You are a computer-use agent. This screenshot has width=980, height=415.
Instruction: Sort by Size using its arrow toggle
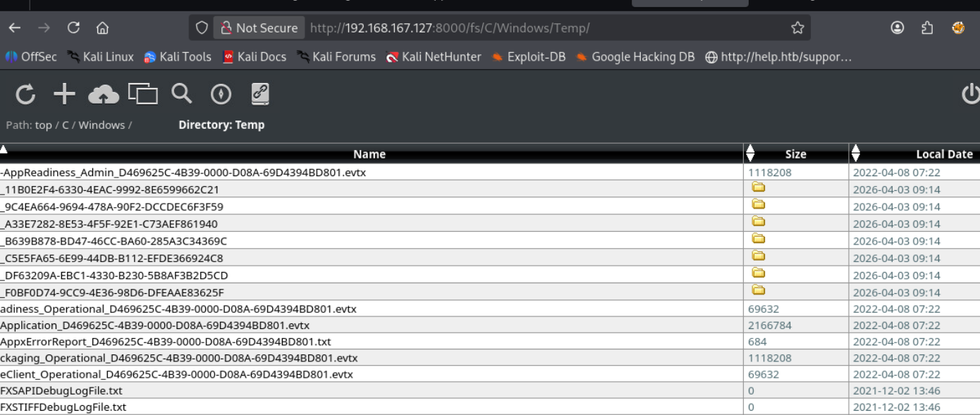click(x=750, y=153)
